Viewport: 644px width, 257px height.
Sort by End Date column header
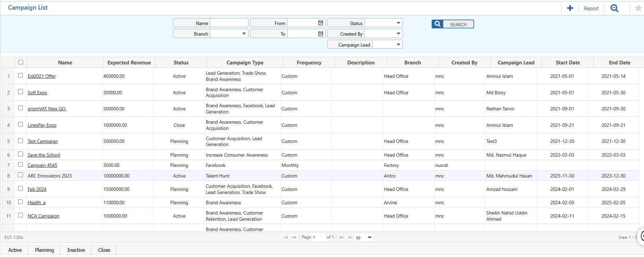pos(620,62)
